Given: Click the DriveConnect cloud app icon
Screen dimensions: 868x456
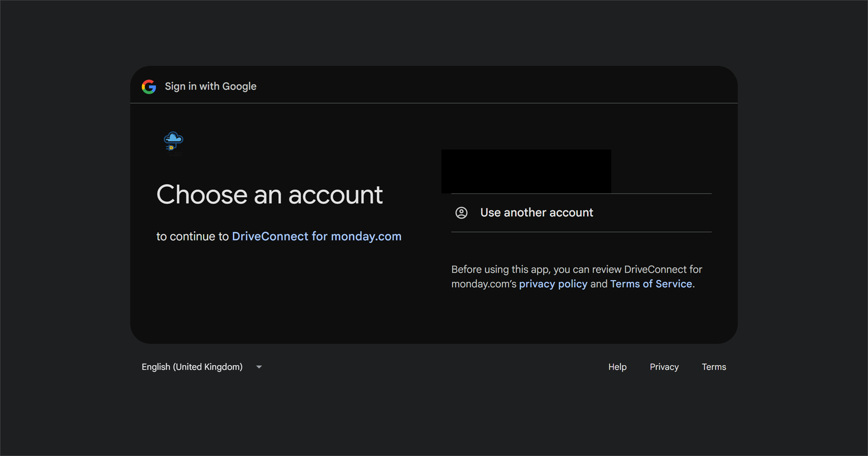Looking at the screenshot, I should (x=174, y=142).
